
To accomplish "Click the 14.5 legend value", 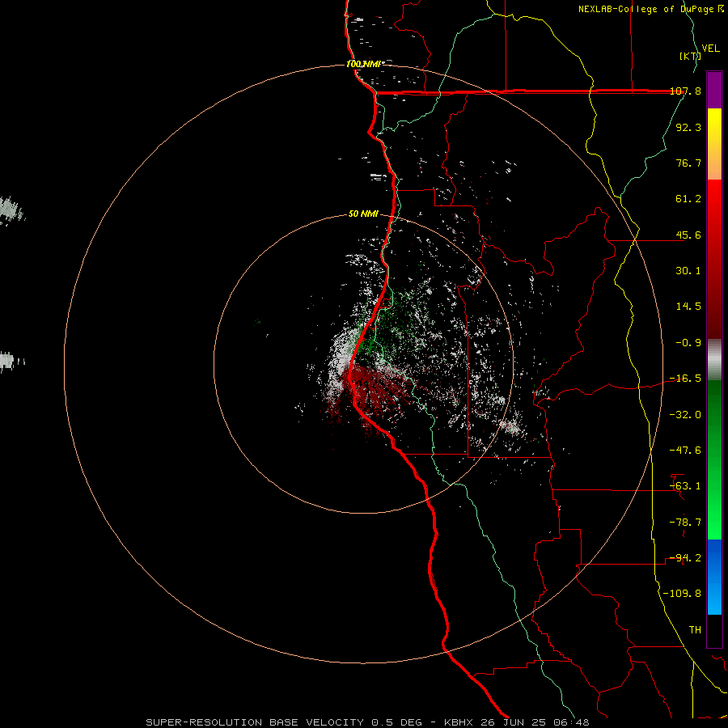I will 688,307.
